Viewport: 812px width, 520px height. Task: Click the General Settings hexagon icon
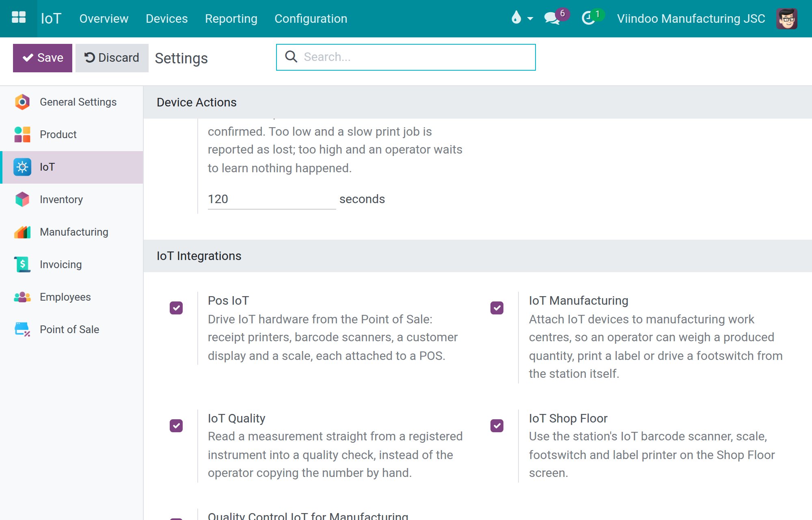[x=22, y=102]
